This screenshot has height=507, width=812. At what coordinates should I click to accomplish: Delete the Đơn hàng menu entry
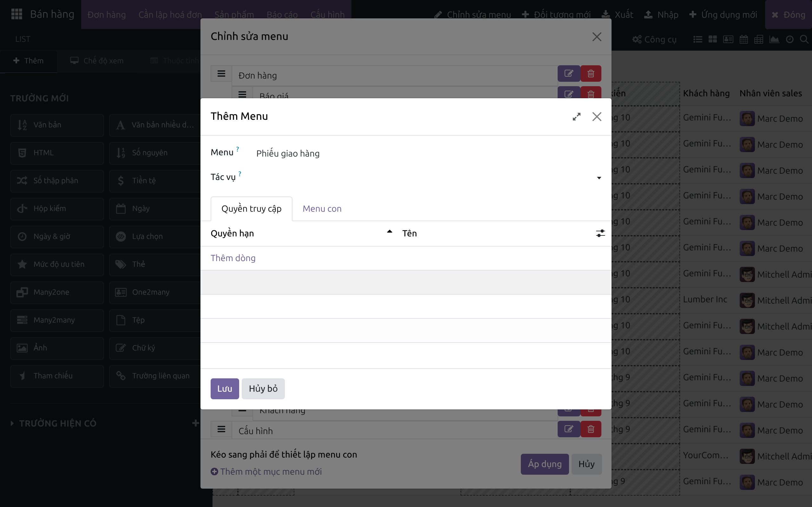591,74
